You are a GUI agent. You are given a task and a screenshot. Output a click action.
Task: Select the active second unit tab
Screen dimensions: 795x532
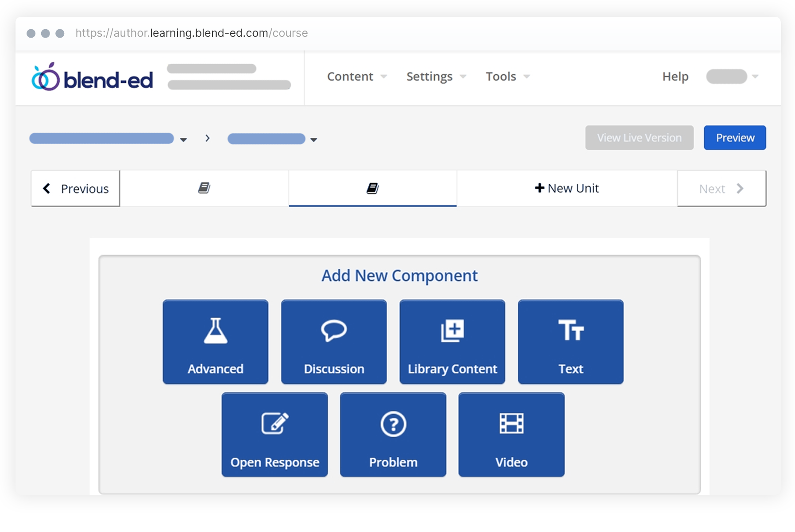tap(372, 189)
